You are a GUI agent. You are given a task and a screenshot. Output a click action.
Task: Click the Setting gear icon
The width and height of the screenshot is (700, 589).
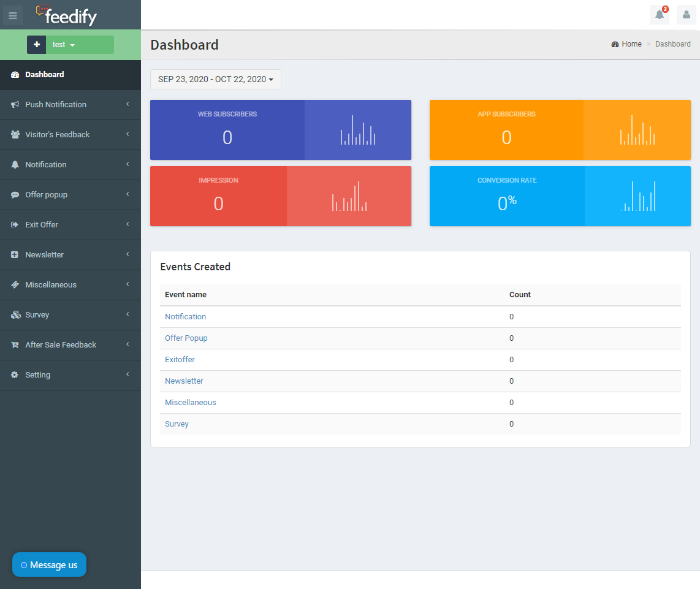point(15,375)
